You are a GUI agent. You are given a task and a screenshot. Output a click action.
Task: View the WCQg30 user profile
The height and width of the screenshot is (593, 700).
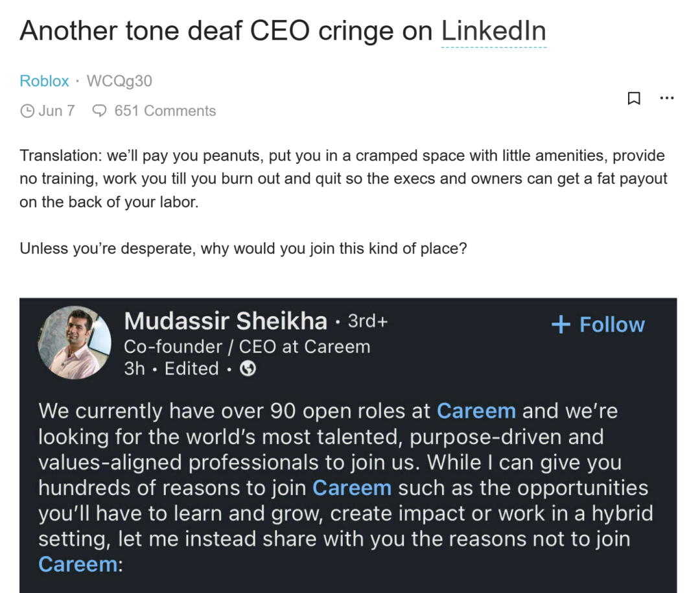(119, 81)
